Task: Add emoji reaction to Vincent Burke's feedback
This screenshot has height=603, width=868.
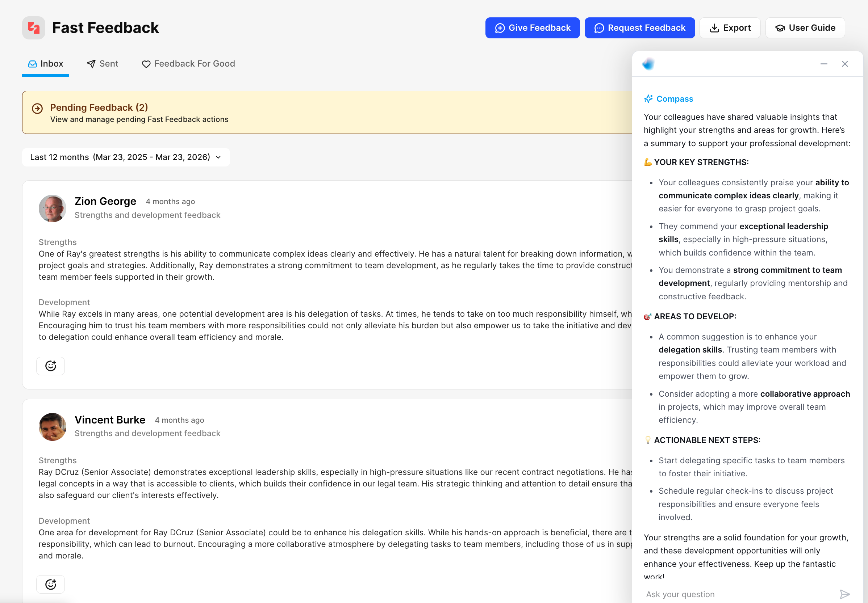Action: coord(51,584)
